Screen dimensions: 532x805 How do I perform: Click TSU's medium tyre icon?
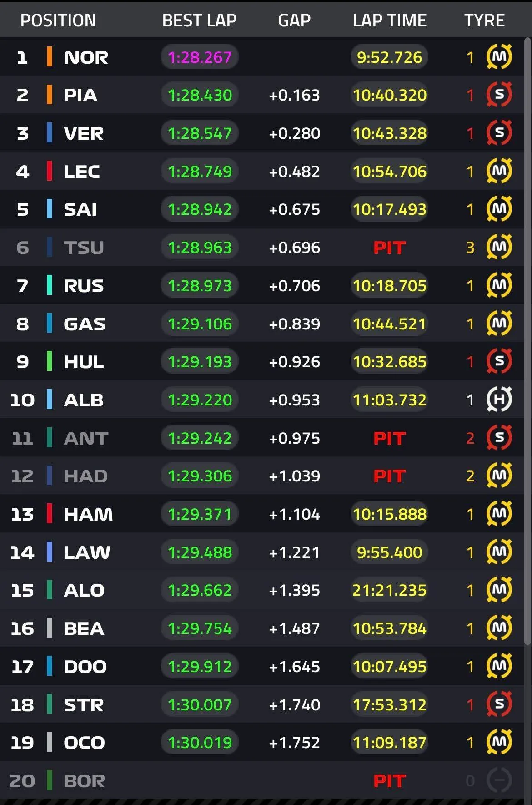click(x=499, y=247)
